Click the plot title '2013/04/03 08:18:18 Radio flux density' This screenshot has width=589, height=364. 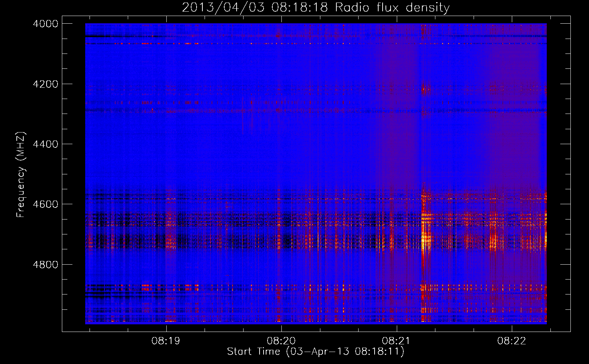click(x=316, y=8)
